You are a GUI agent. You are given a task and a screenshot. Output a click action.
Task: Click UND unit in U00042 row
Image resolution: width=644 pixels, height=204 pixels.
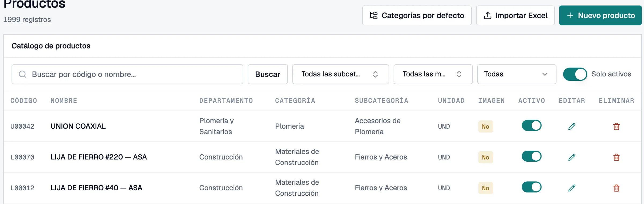[x=444, y=127]
